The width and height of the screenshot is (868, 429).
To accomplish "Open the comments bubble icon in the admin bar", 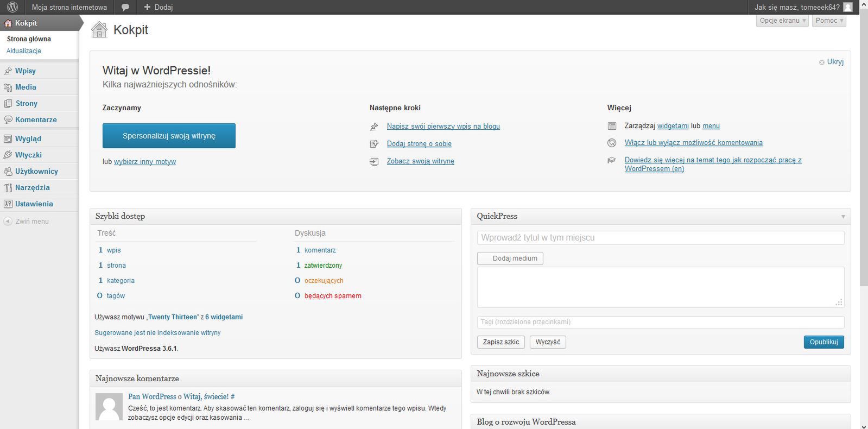I will (x=125, y=8).
